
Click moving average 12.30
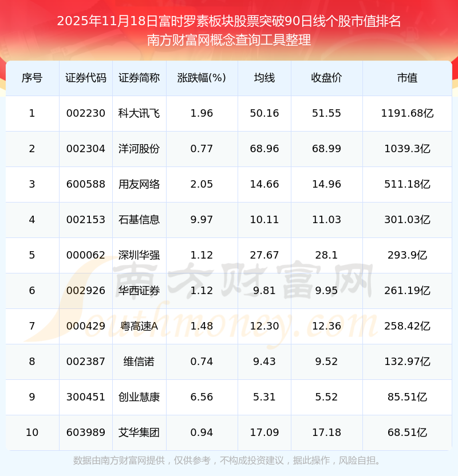coord(264,326)
